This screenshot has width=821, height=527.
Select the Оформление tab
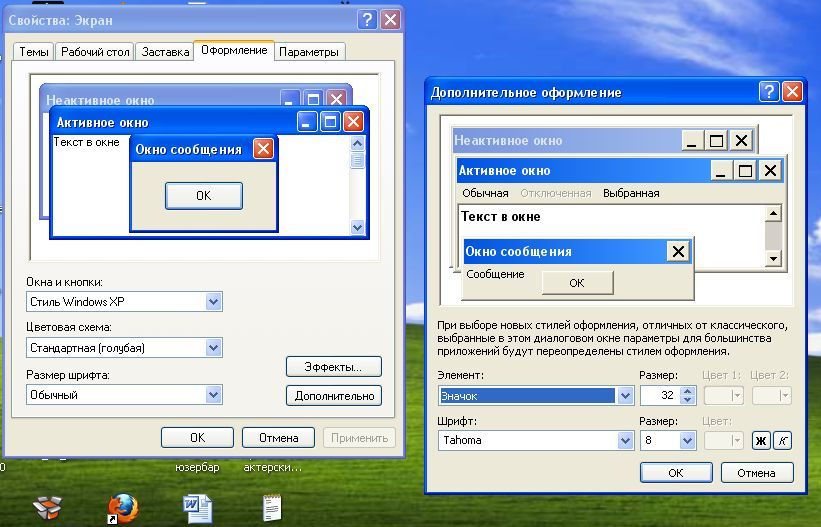234,50
